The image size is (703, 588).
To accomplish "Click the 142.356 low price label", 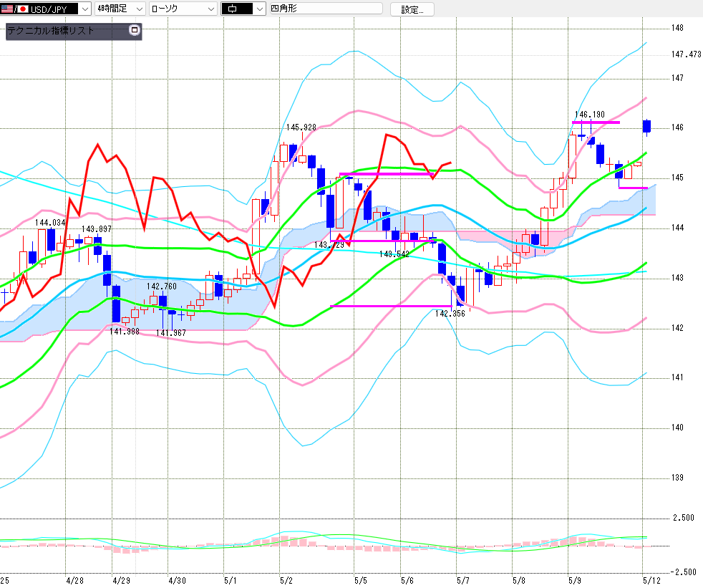I will coord(450,314).
